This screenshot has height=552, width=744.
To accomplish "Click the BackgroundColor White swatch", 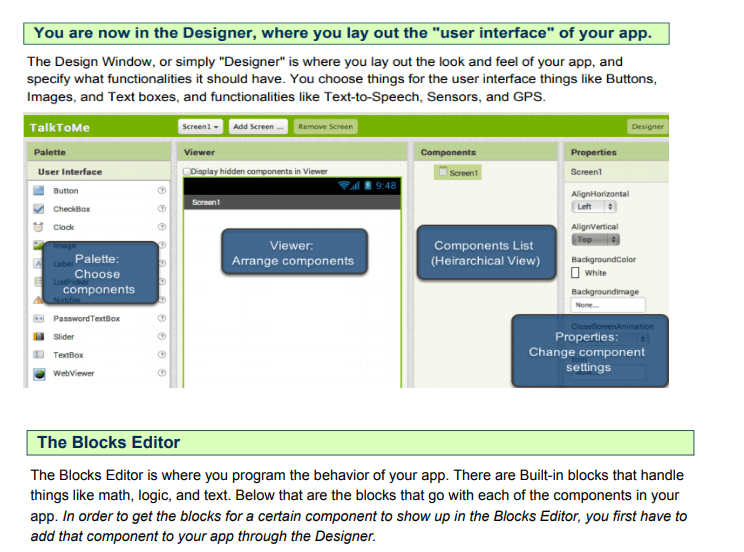I will point(576,273).
